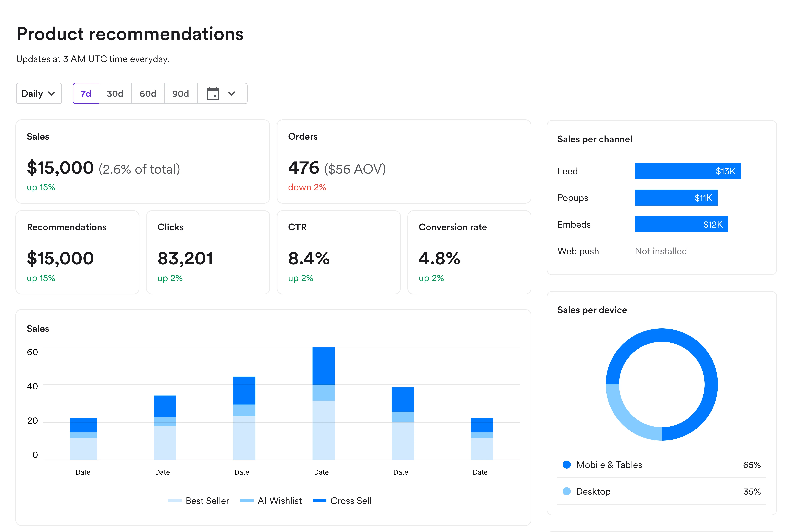The image size is (793, 532).
Task: Click the Not installed Web push label
Action: tap(660, 251)
